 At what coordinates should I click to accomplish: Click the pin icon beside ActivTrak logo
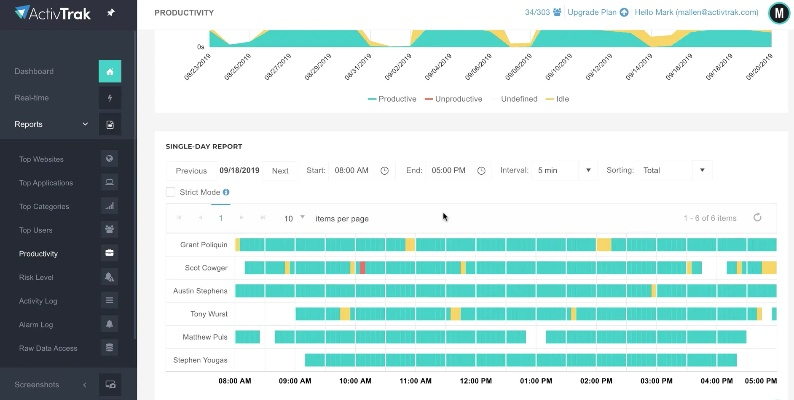click(x=110, y=12)
